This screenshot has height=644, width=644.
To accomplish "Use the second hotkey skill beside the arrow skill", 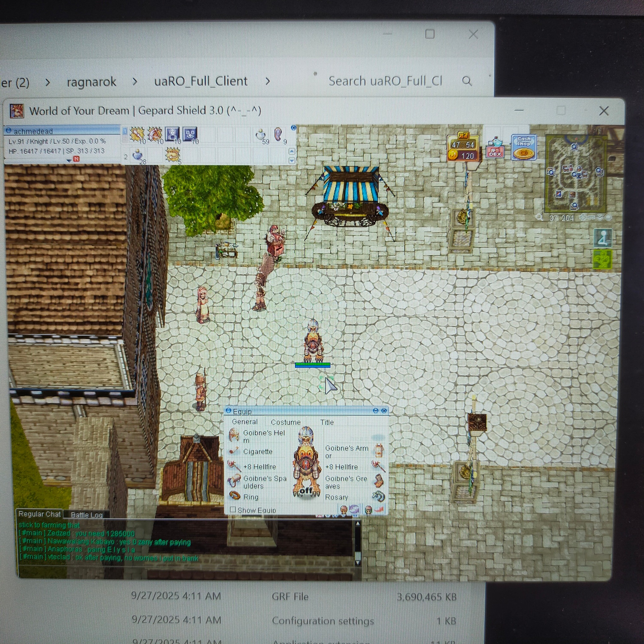I will point(155,134).
